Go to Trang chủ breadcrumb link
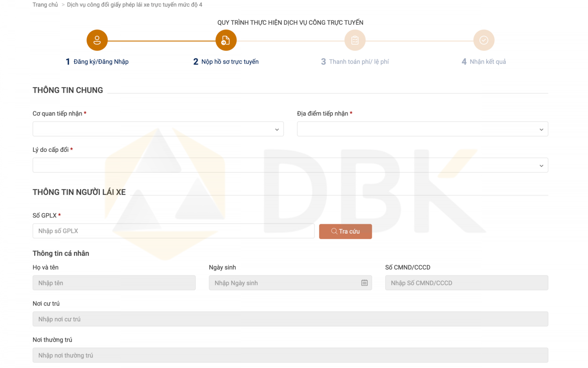Viewport: 588px width, 368px height. coord(45,5)
